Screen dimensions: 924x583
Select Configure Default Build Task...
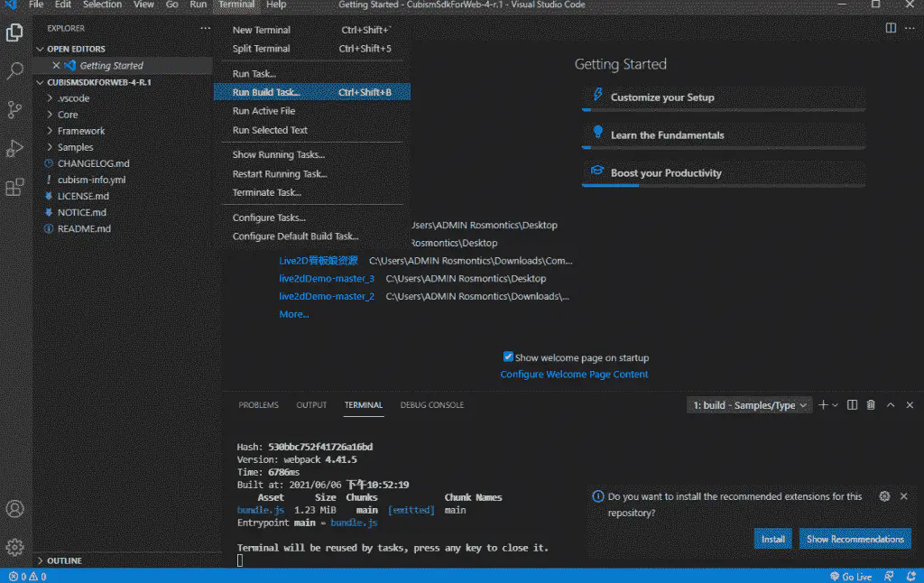pos(311,236)
